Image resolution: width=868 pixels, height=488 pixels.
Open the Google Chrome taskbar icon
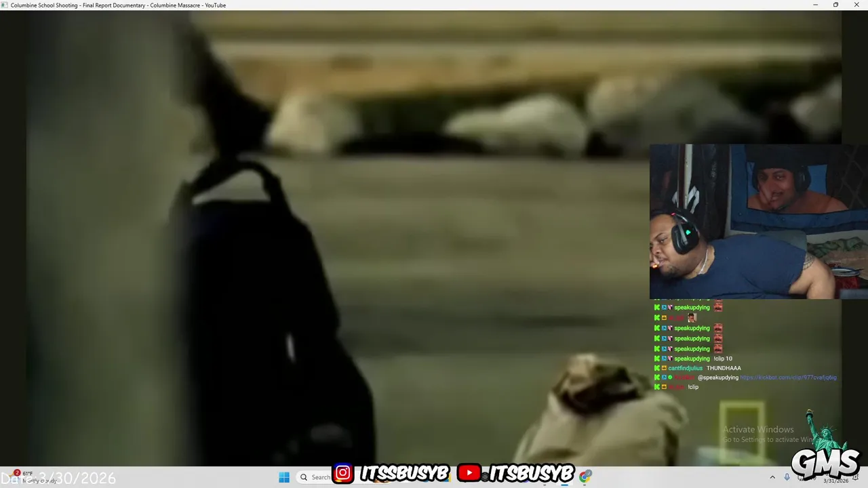click(x=585, y=476)
